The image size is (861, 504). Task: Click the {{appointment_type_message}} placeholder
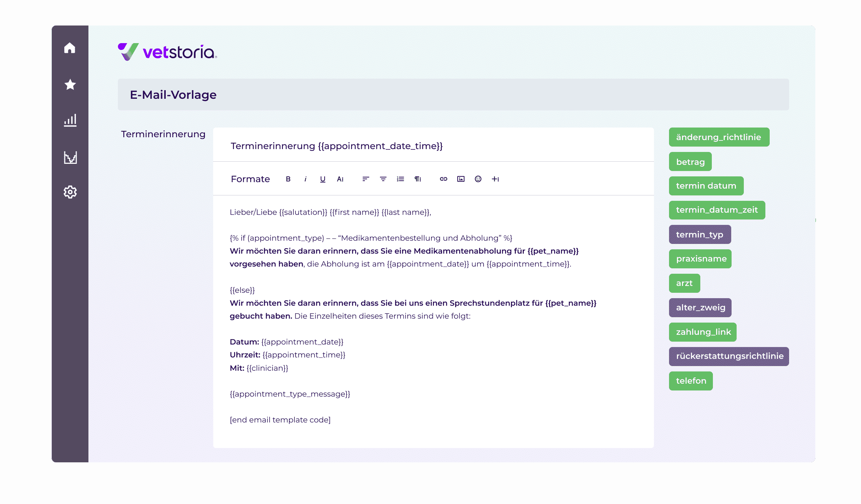290,394
